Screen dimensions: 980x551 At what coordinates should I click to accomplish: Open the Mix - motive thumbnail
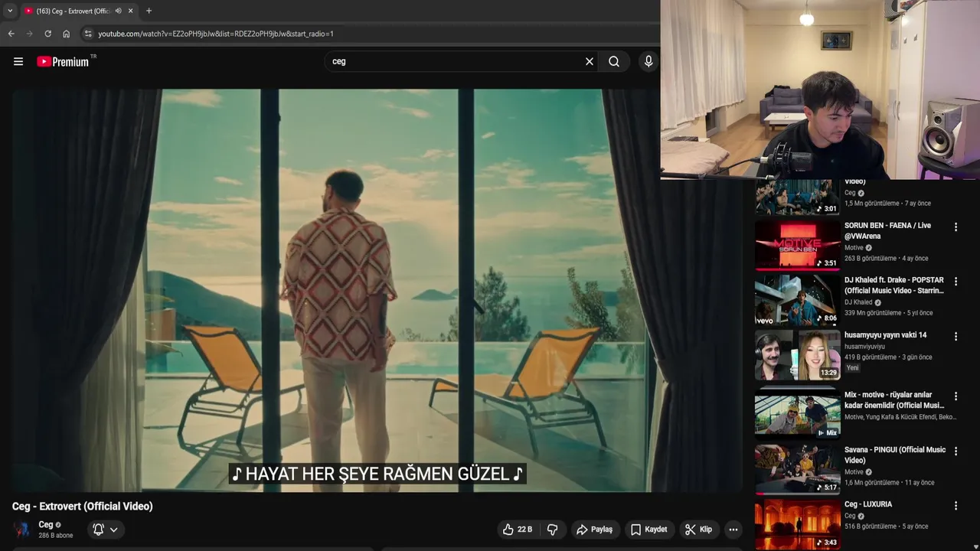[797, 414]
